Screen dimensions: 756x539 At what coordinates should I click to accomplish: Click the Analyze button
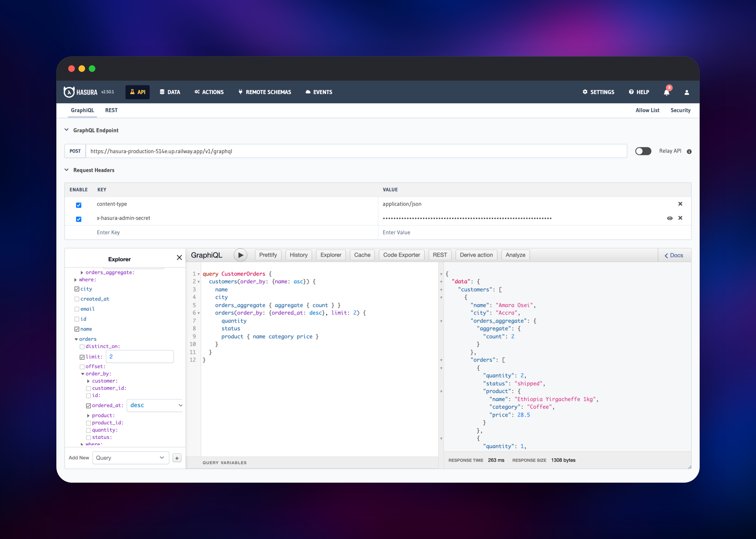(x=515, y=255)
